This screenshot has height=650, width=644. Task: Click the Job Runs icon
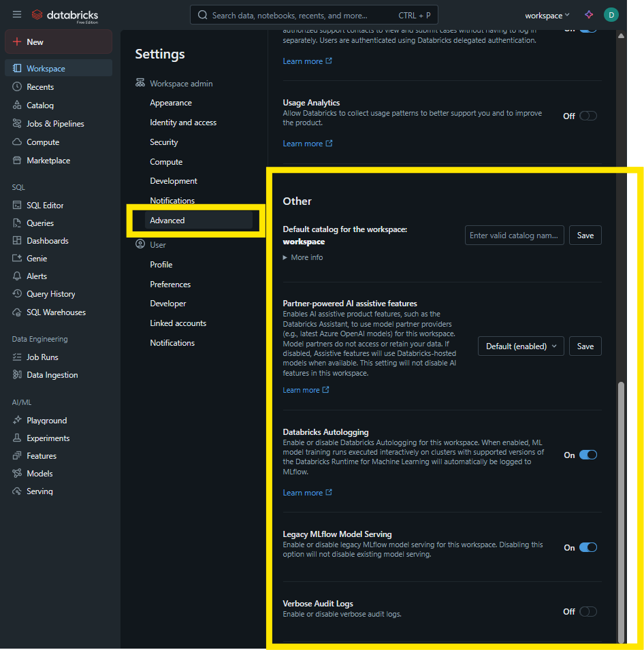17,357
